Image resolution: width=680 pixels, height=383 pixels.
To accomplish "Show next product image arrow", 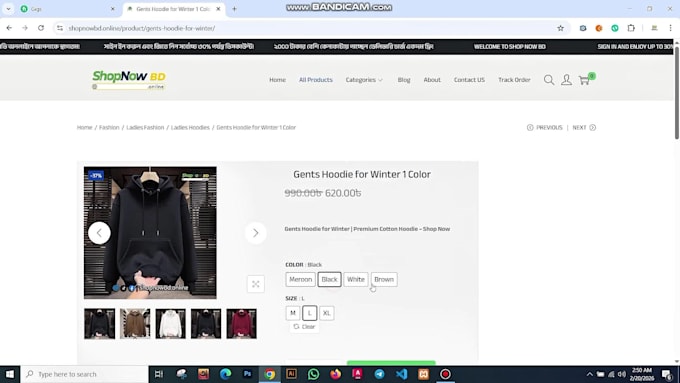I will pos(255,233).
